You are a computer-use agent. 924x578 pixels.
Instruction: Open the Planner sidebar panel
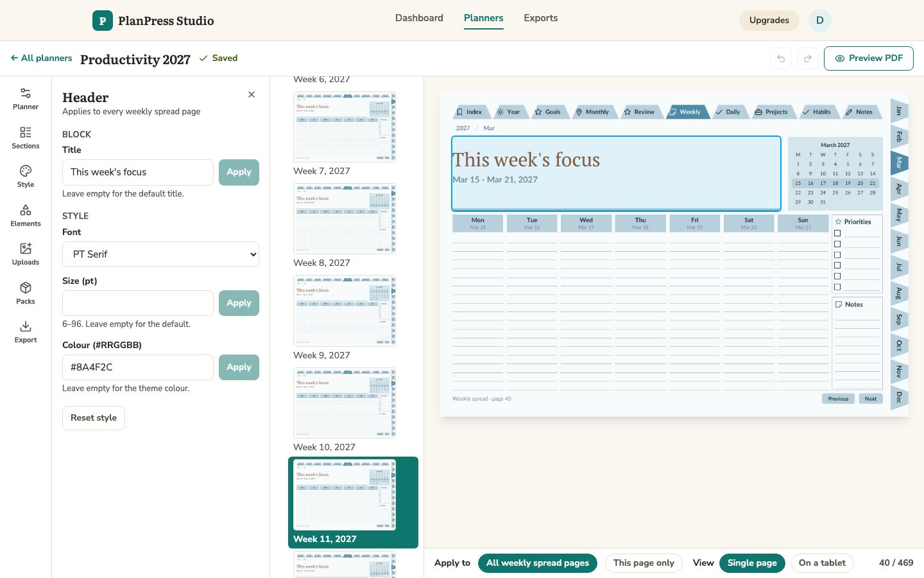pos(26,99)
